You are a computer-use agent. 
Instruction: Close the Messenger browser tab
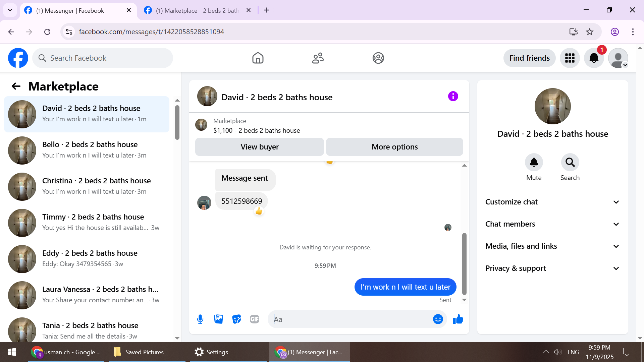click(x=129, y=10)
